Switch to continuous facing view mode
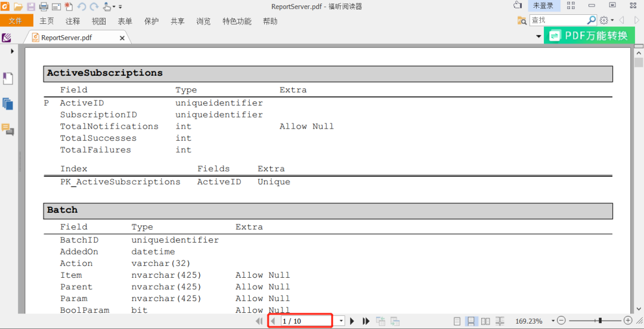Viewport: 644px width, 329px height. coord(500,321)
